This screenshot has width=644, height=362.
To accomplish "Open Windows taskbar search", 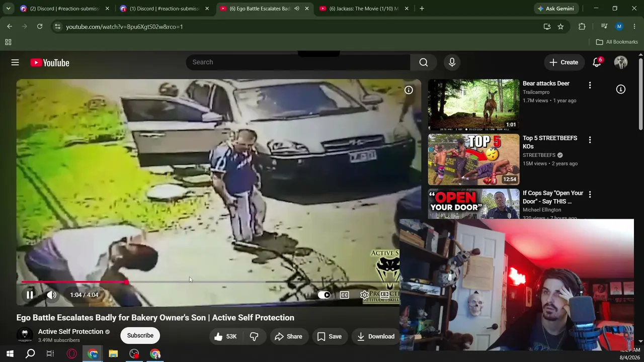I will click(x=30, y=354).
